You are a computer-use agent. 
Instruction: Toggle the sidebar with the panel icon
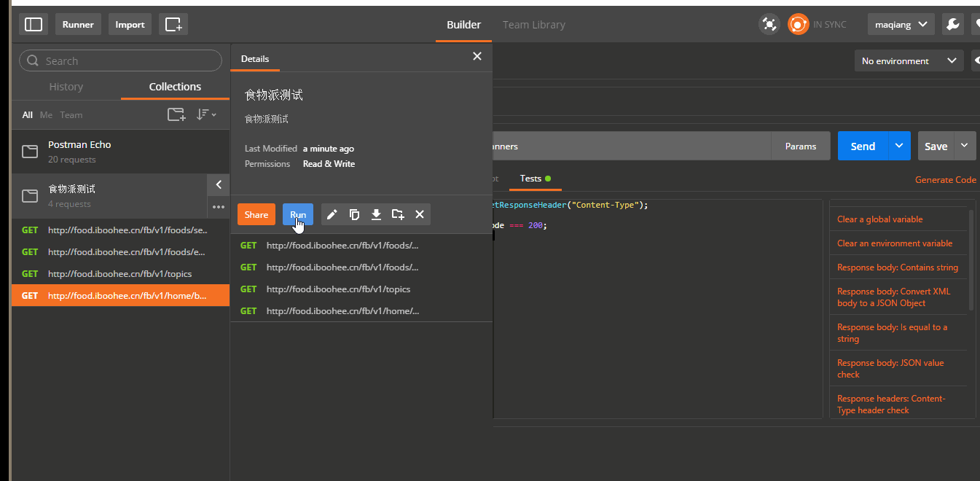34,24
